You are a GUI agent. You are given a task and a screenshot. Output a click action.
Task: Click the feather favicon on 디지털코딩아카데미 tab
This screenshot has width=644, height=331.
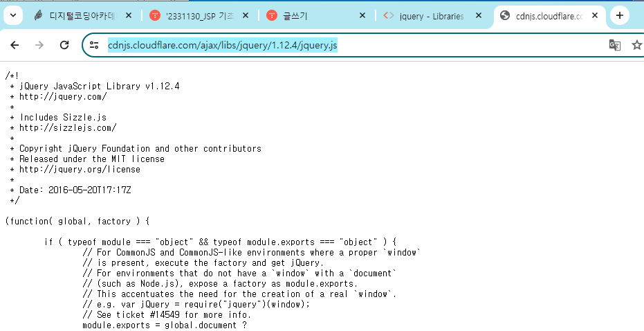pos(39,16)
